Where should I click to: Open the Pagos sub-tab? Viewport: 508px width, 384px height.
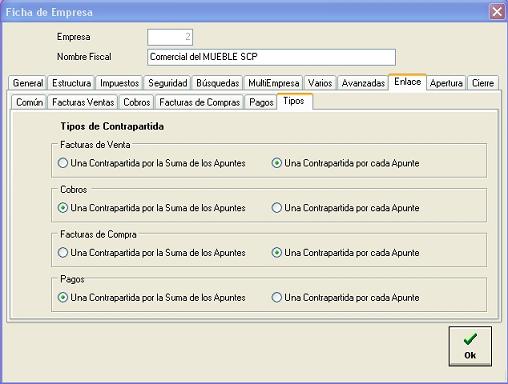point(261,102)
